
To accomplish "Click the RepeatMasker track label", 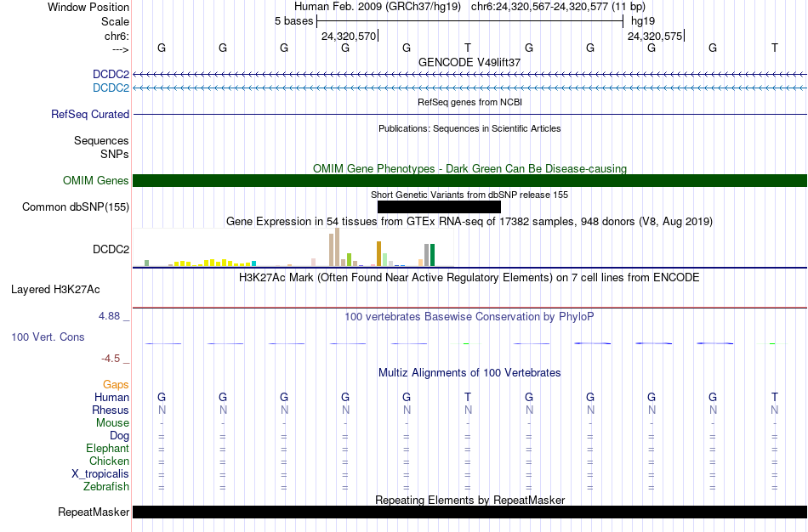I will (x=94, y=512).
